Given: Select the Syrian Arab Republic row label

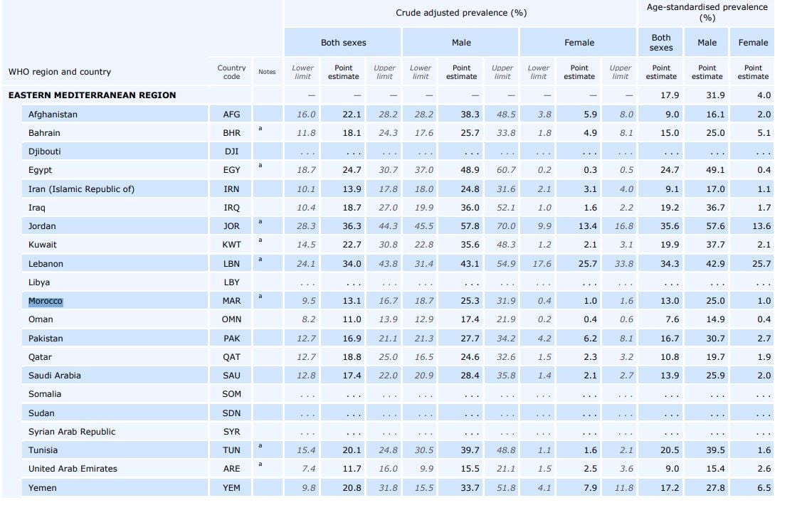Looking at the screenshot, I should click(72, 432).
